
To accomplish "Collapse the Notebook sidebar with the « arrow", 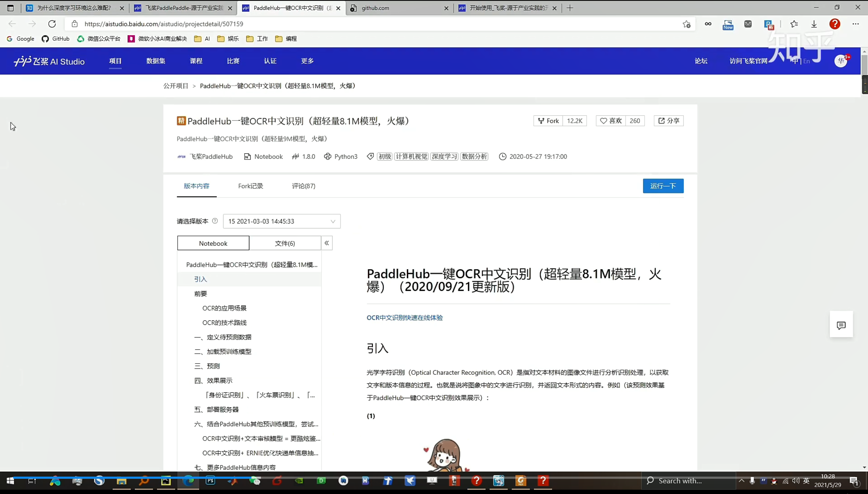I will (x=327, y=243).
